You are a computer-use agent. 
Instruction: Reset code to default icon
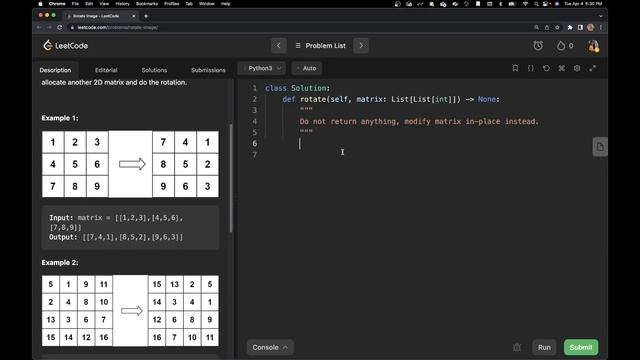click(x=546, y=68)
